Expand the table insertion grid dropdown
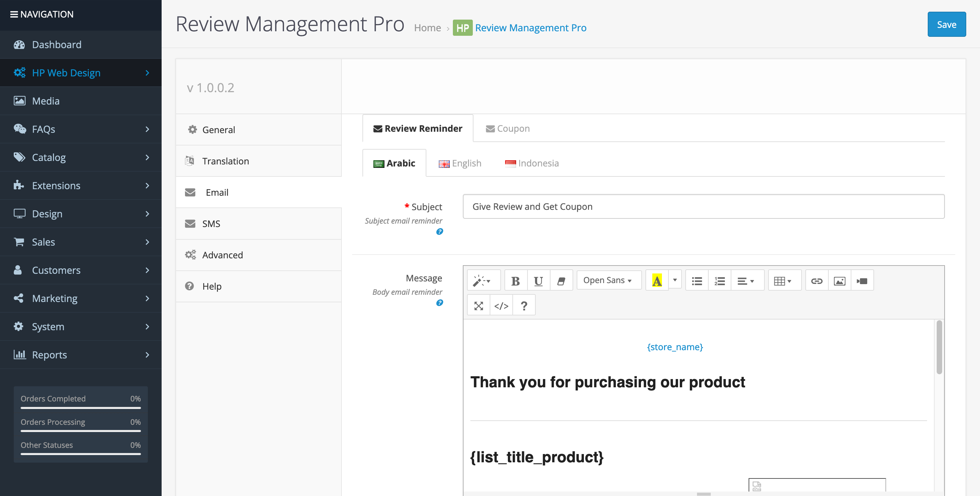Viewport: 980px width, 496px height. point(784,281)
